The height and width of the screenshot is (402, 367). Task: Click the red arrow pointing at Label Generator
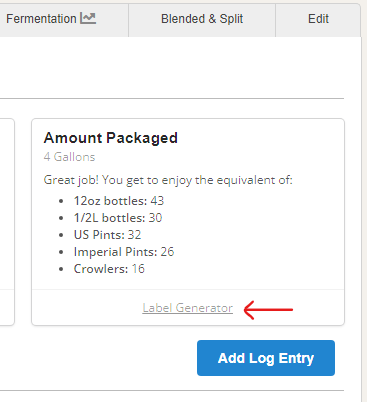point(268,310)
